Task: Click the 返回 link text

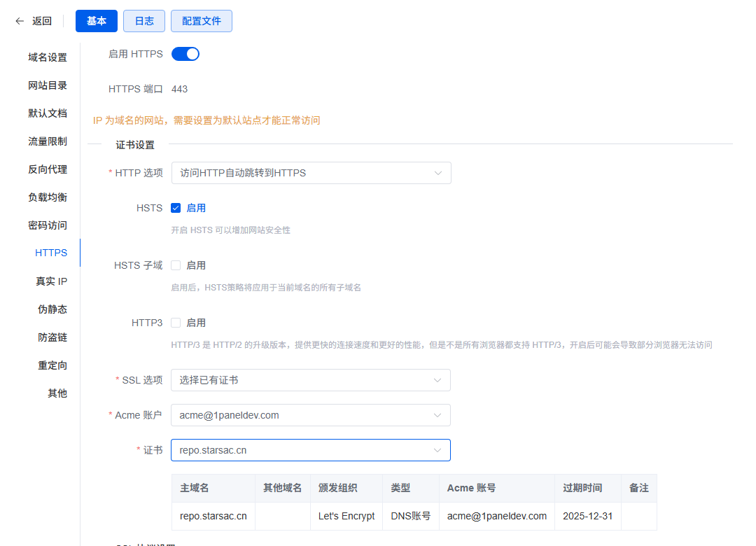Action: 42,21
